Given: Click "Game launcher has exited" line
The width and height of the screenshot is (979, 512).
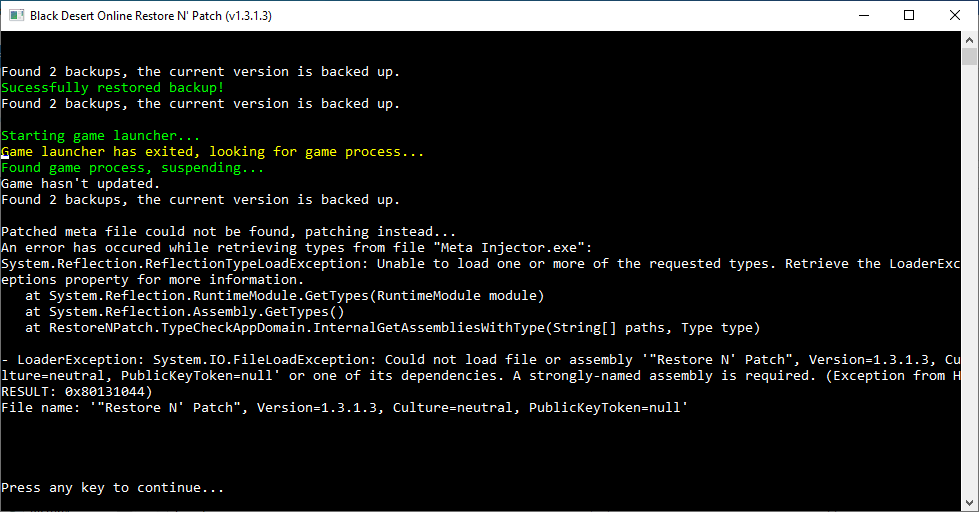Looking at the screenshot, I should point(213,152).
